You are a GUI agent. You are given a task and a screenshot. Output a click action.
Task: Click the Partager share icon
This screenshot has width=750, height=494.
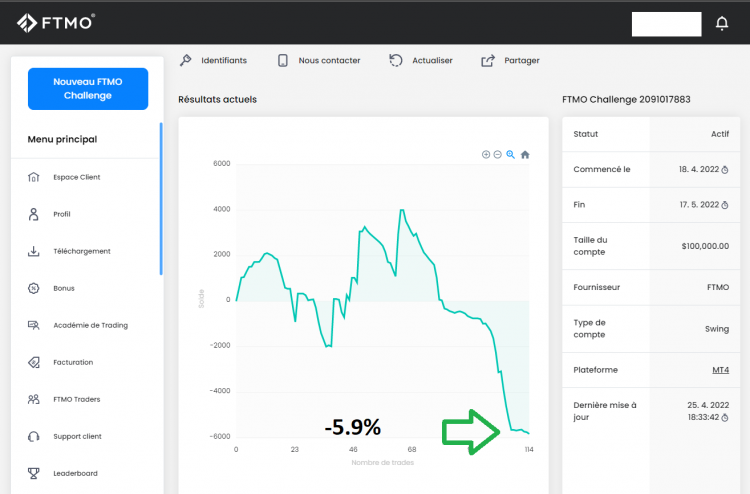click(x=488, y=60)
